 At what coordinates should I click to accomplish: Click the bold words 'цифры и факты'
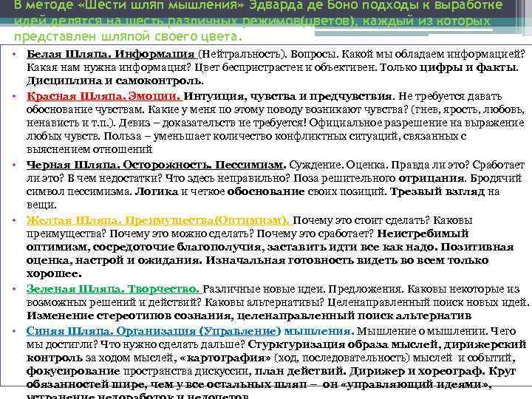[x=468, y=67]
